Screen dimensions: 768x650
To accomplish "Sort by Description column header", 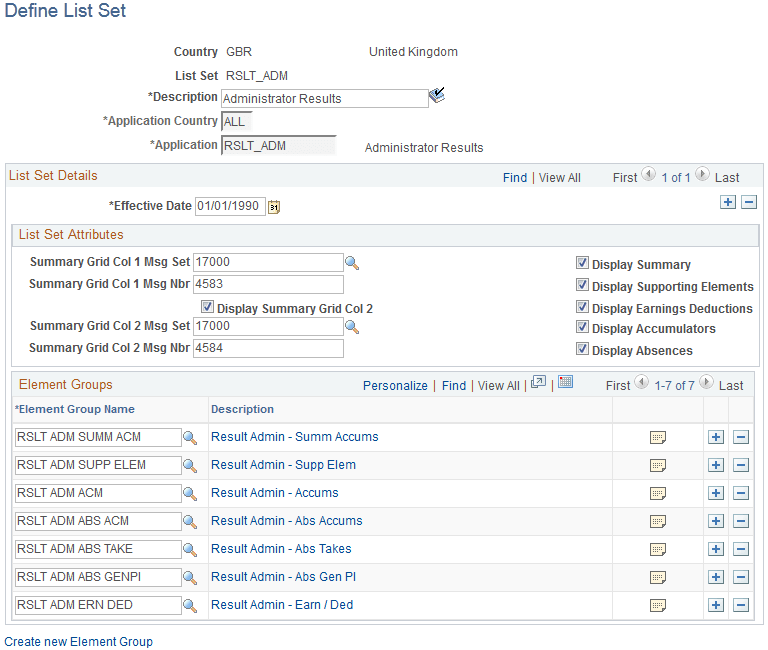I will click(x=242, y=409).
